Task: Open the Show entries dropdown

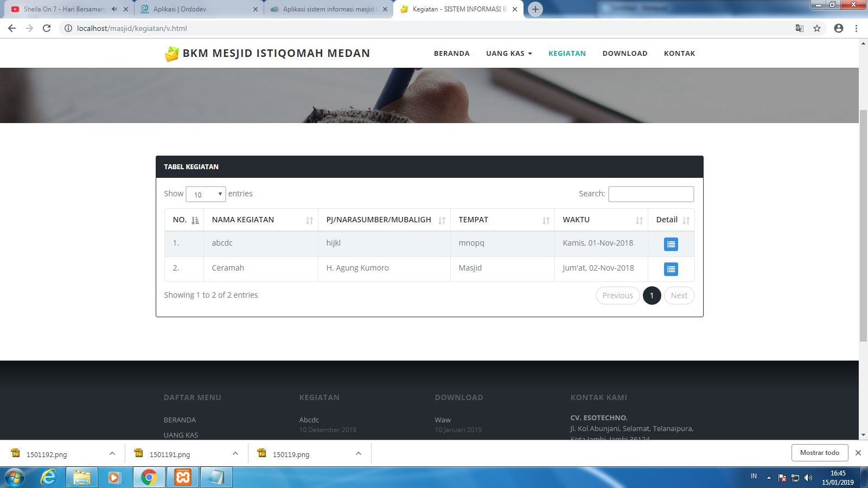Action: point(206,194)
